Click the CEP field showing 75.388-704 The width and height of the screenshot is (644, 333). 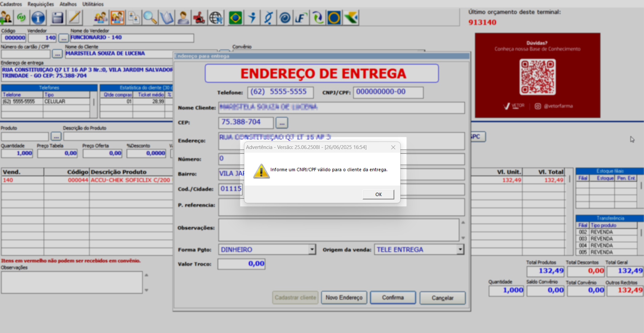[x=246, y=123]
